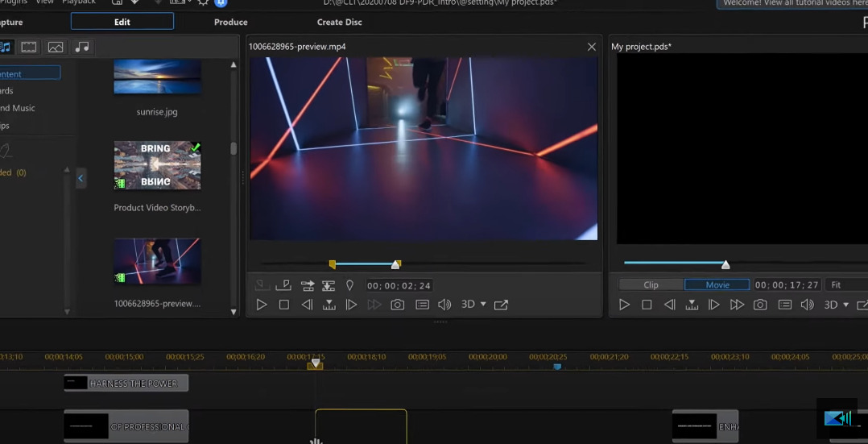Open 3D dropdown in the clip preview
868x444 pixels.
pos(473,305)
